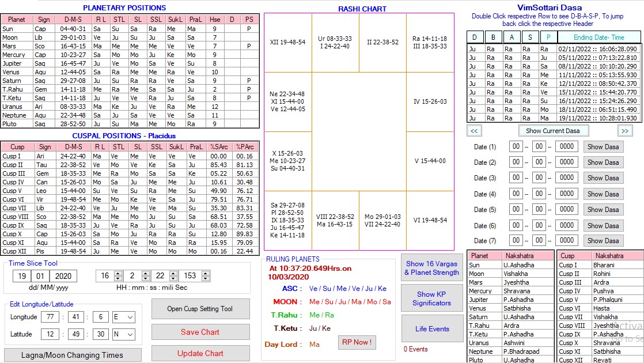
Task: Click the Show Current Dasa button
Action: point(553,131)
